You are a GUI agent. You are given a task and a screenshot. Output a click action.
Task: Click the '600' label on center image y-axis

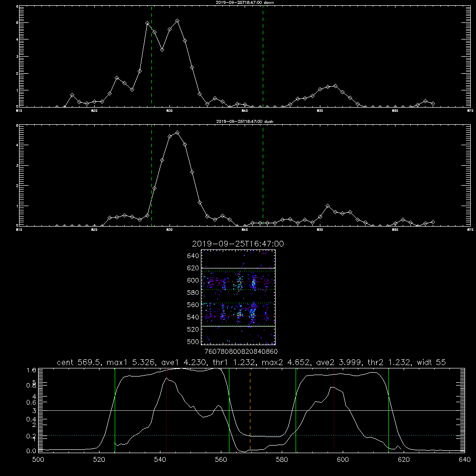point(193,280)
